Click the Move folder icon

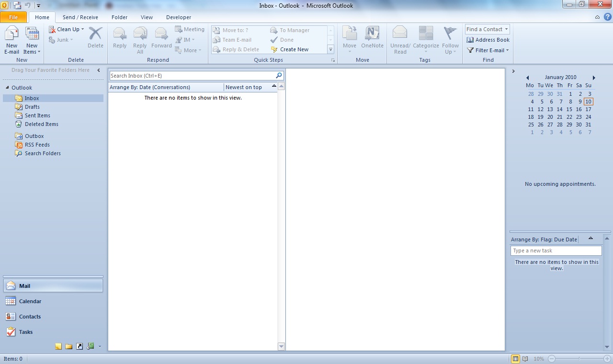[x=350, y=33]
